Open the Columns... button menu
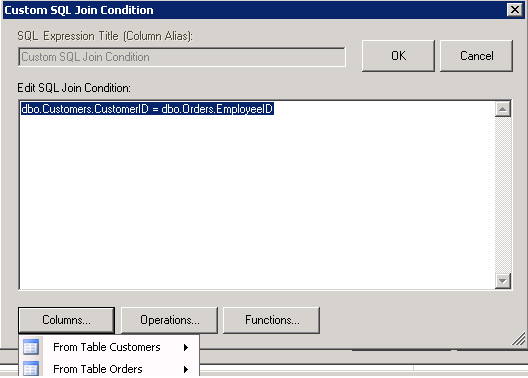This screenshot has width=528, height=378. [66, 320]
